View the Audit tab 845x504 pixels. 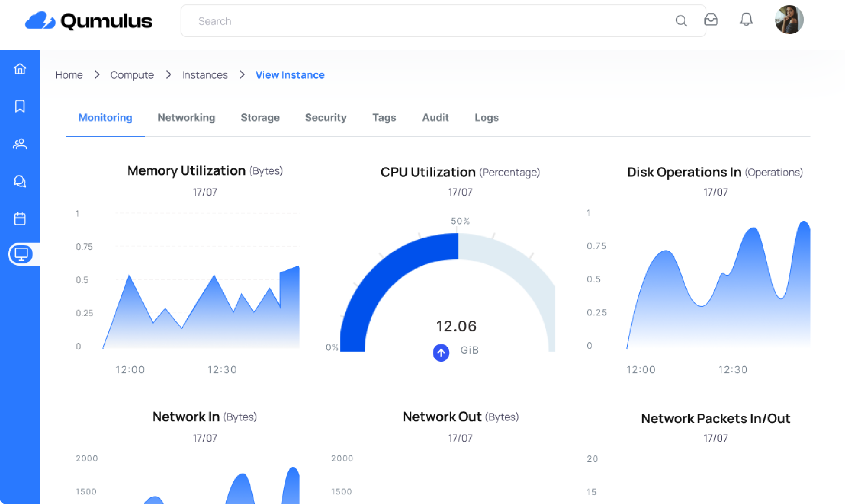pyautogui.click(x=435, y=117)
